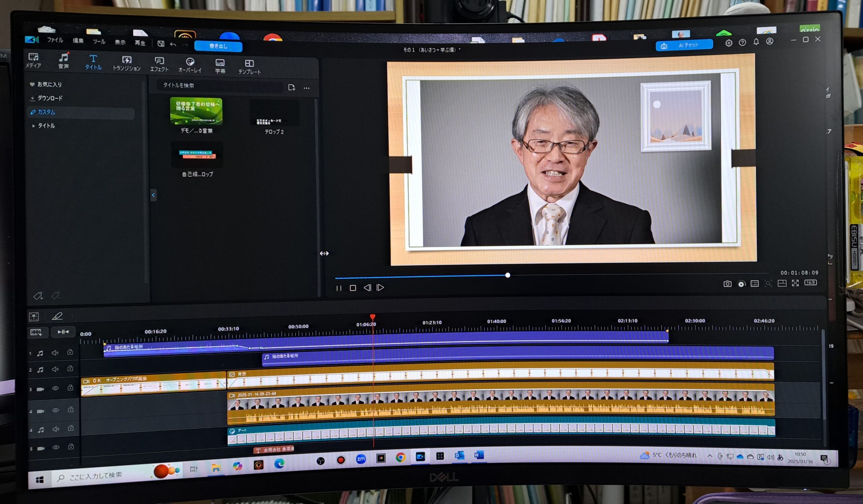Open the オーバーレイ overlay room

[x=190, y=65]
